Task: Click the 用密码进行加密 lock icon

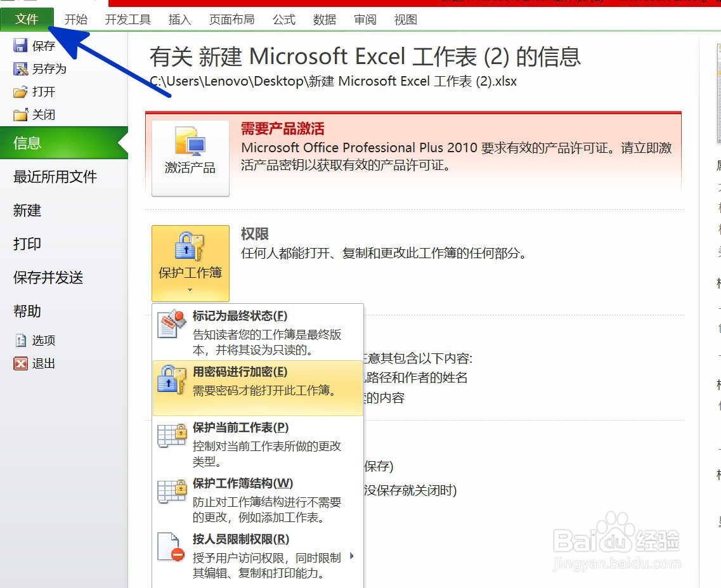Action: click(171, 379)
